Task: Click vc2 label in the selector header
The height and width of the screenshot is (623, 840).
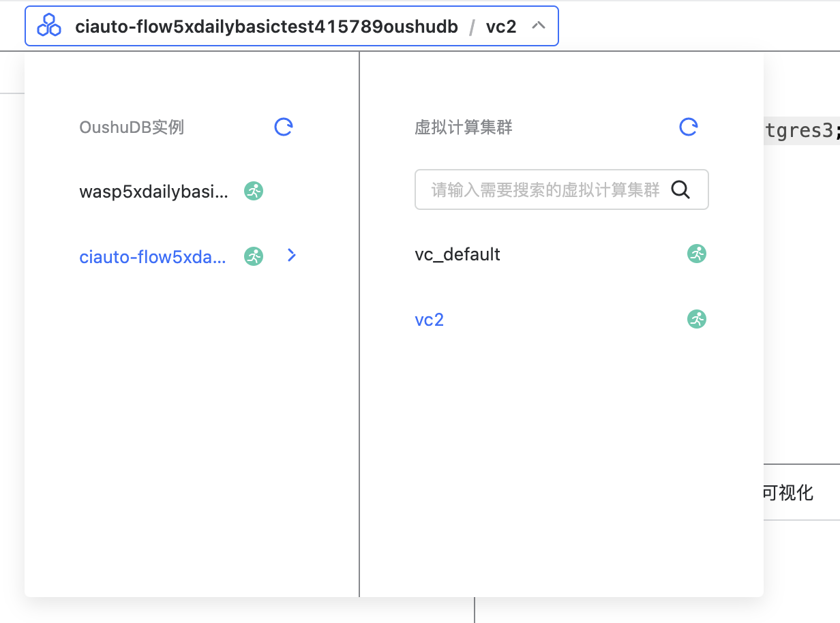Action: coord(501,27)
